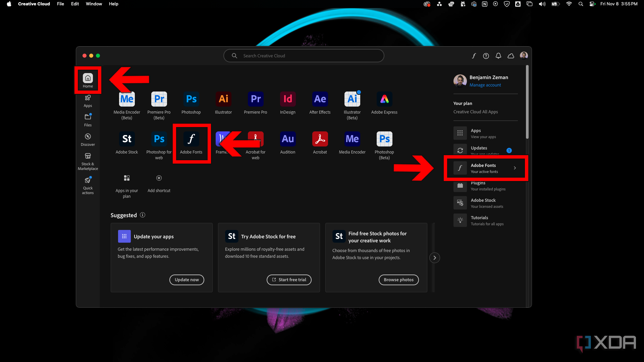The width and height of the screenshot is (644, 362).
Task: Open the Home sidebar item
Action: pos(88,80)
